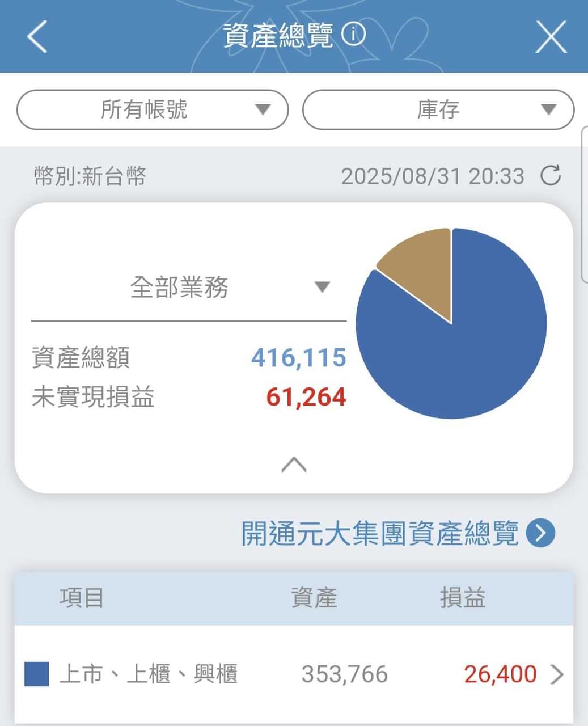Collapse the summary card with the up chevron

(x=294, y=464)
